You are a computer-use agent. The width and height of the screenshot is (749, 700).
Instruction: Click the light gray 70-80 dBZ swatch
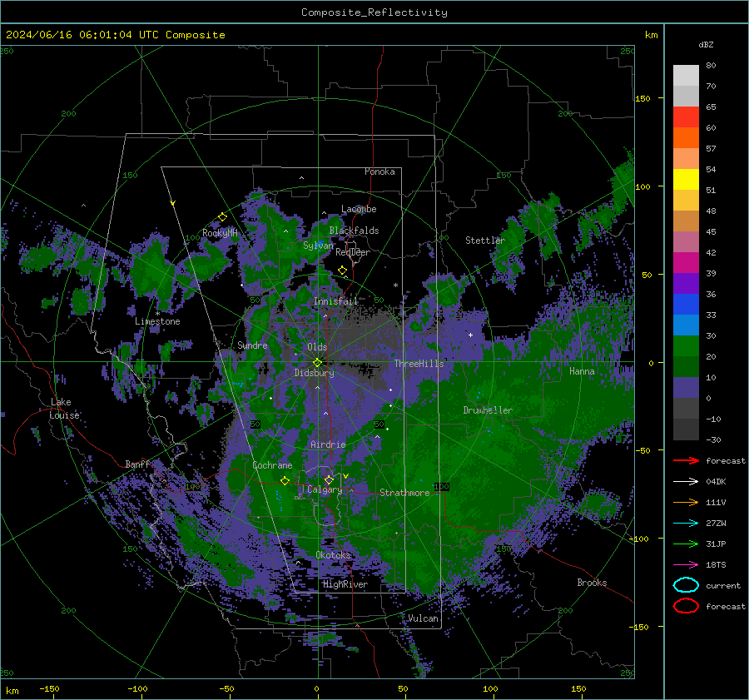point(686,76)
